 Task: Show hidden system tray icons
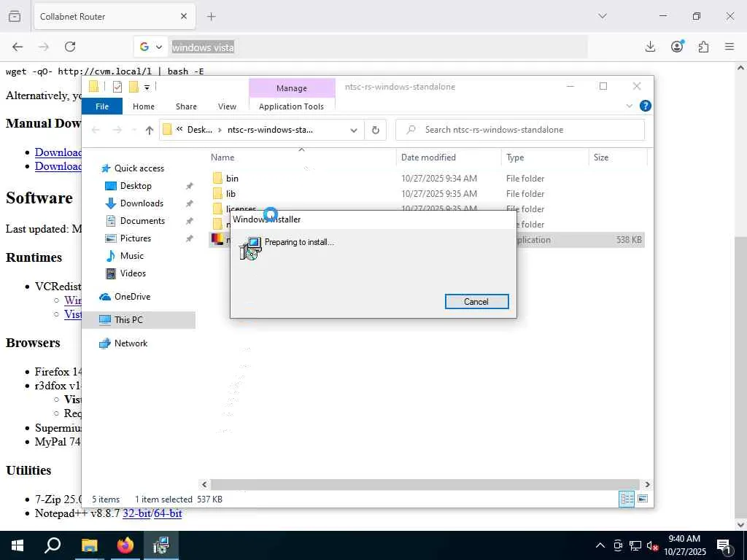[x=600, y=545]
